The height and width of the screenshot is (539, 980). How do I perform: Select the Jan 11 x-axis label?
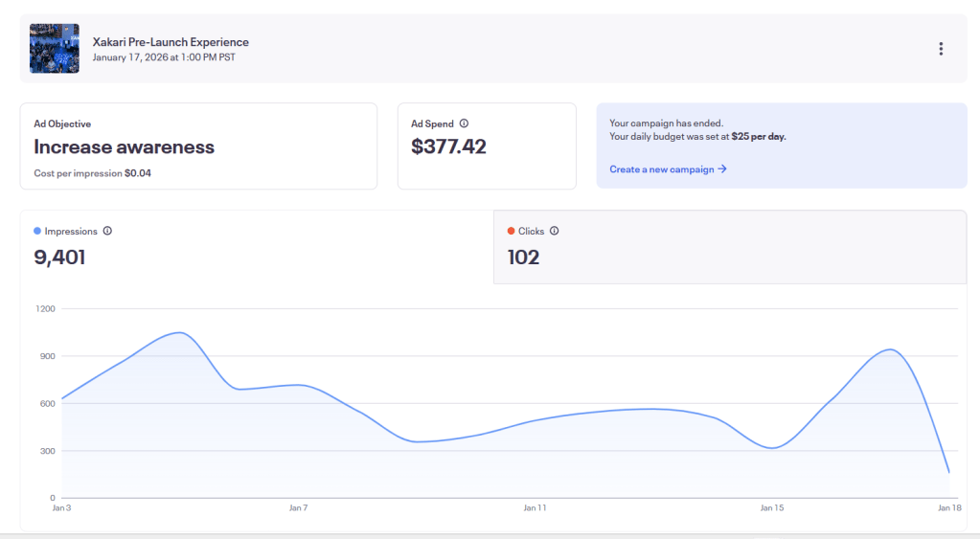point(535,507)
